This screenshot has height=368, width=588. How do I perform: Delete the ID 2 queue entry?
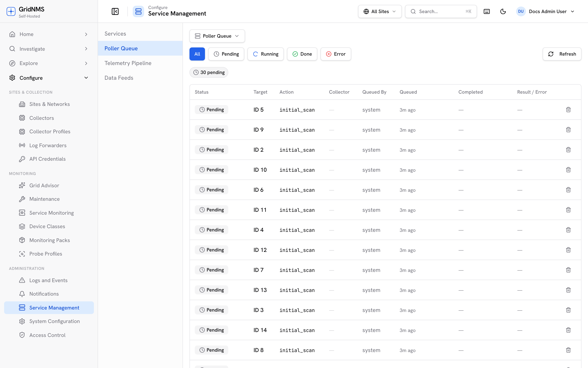coord(568,150)
